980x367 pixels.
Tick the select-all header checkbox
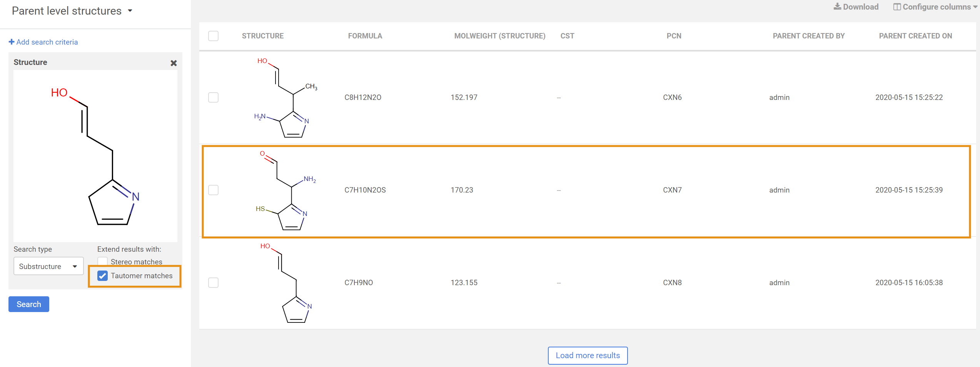[213, 36]
